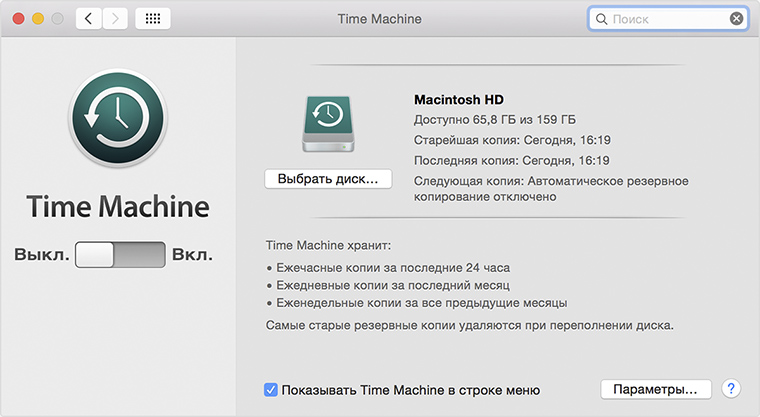
Task: Open help with the question mark button
Action: coord(731,389)
